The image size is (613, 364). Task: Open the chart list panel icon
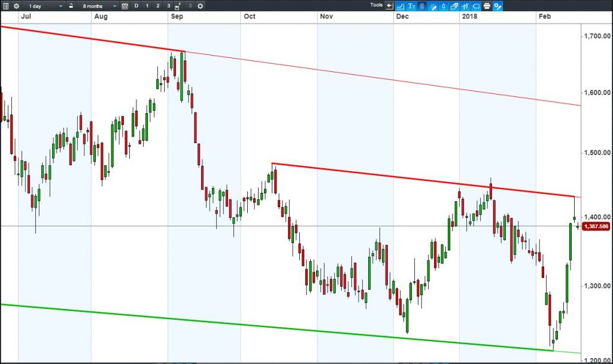point(6,6)
